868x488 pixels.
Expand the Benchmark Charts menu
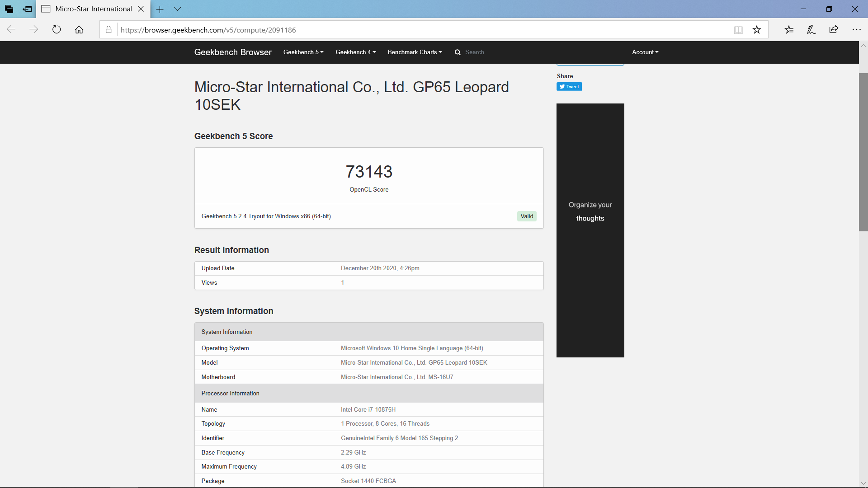[x=415, y=52]
